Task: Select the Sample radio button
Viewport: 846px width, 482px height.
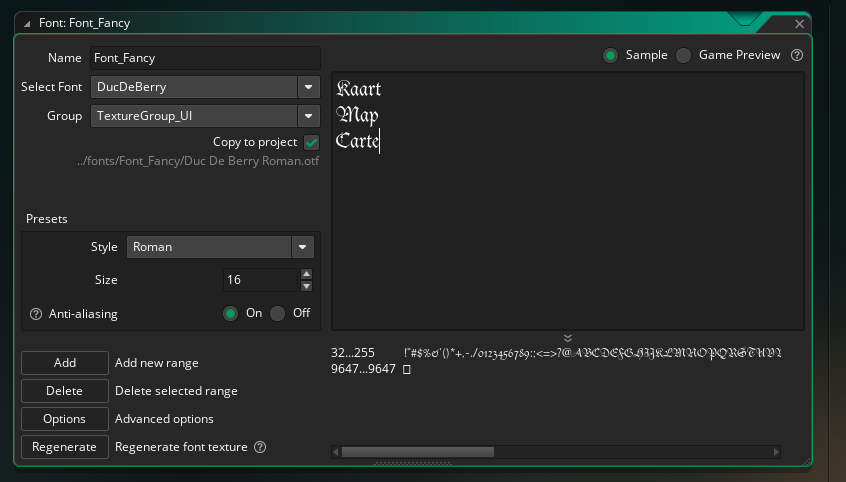Action: tap(610, 56)
